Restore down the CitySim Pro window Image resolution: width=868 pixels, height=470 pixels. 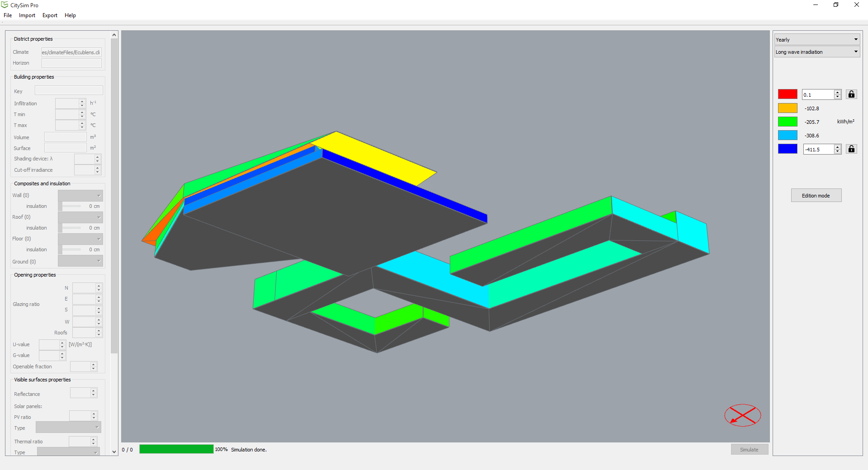(836, 5)
